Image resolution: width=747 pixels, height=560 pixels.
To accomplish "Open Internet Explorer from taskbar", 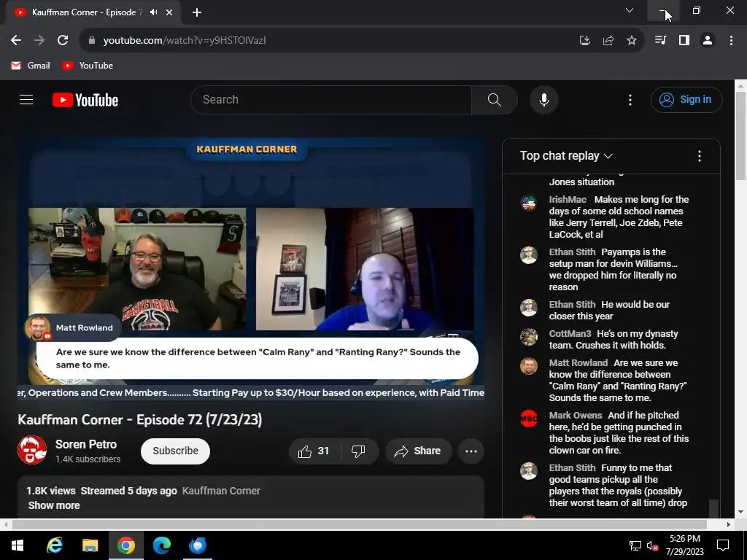I will point(54,545).
